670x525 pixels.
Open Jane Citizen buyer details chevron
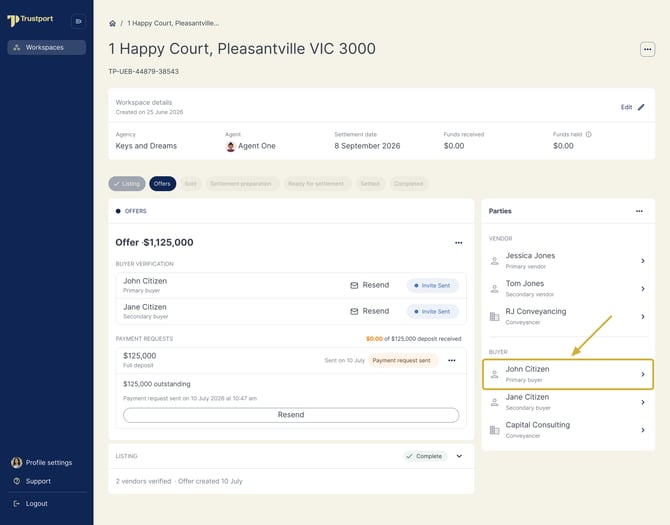pyautogui.click(x=643, y=402)
